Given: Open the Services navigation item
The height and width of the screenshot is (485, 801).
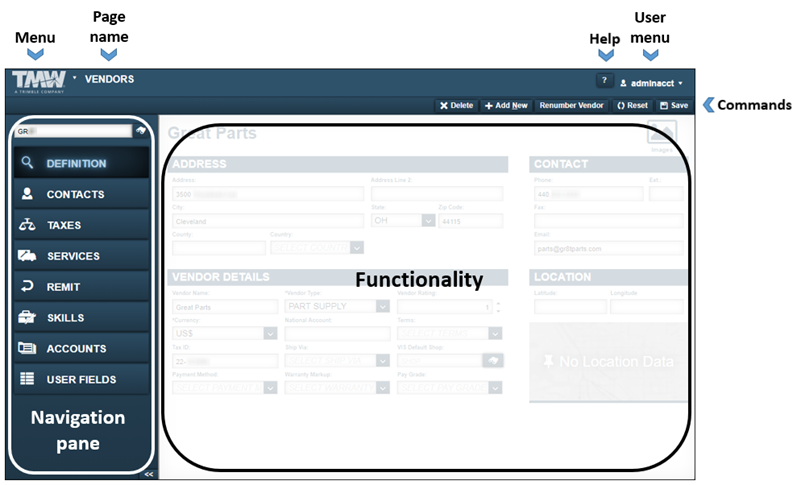Looking at the screenshot, I should 82,256.
